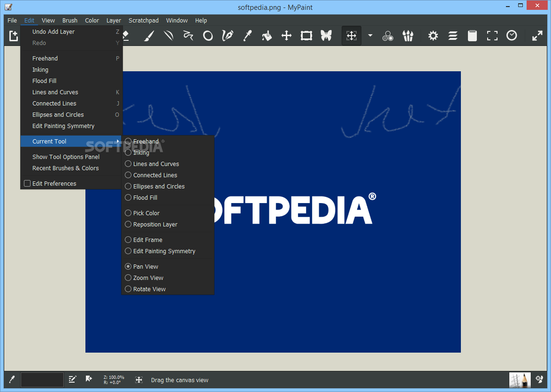Choose Recent Brushes & Colors
This screenshot has width=551, height=392.
(70, 168)
